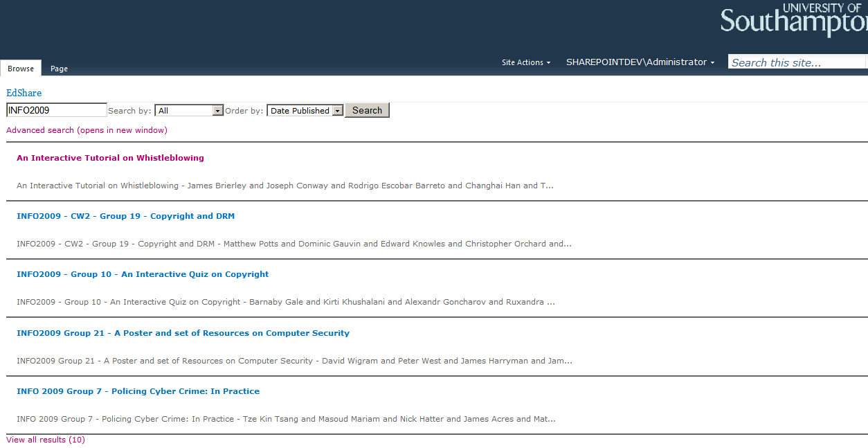Open An Interactive Tutorial on Whistleblowing
868x448 pixels.
coord(110,158)
